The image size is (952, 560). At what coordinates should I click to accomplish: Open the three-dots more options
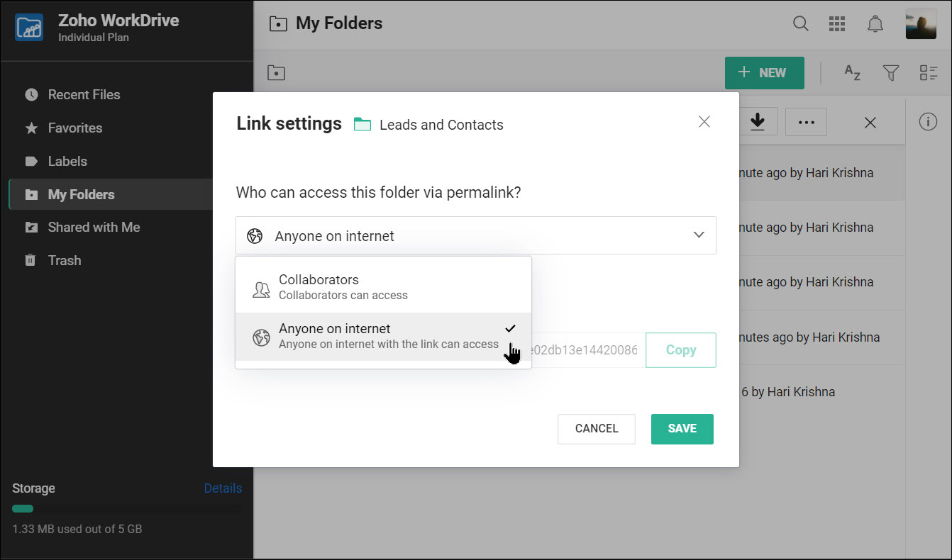click(806, 122)
